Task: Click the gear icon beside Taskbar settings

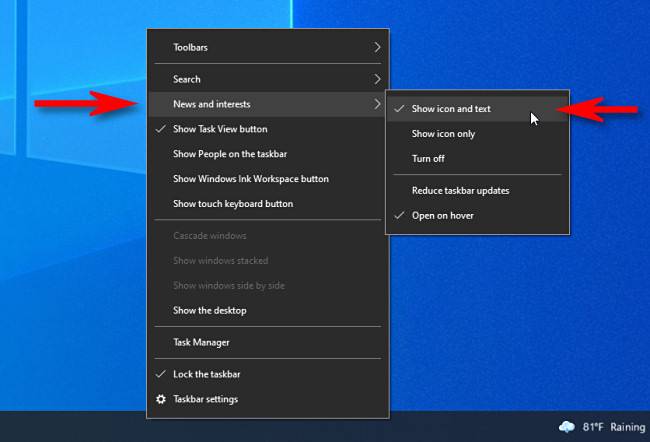Action: 160,399
